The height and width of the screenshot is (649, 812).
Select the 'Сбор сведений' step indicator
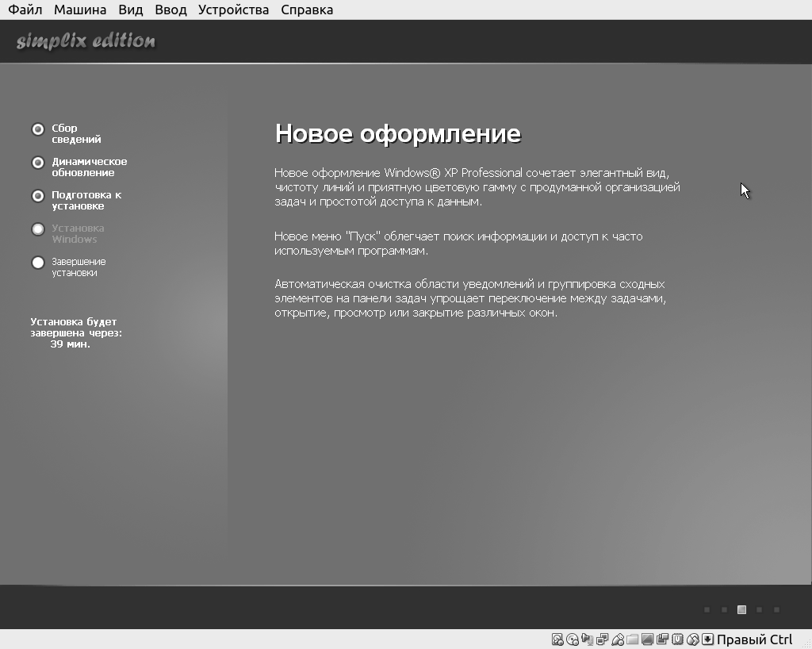pos(38,129)
